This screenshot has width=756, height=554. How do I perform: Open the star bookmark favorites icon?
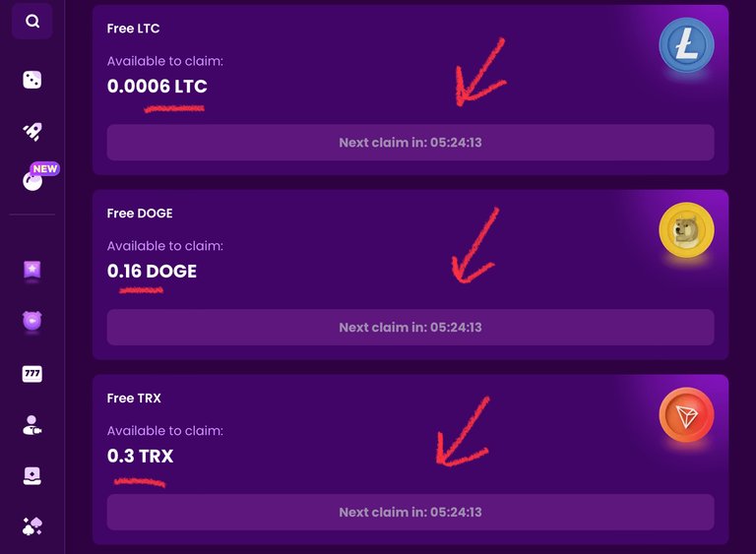32,270
